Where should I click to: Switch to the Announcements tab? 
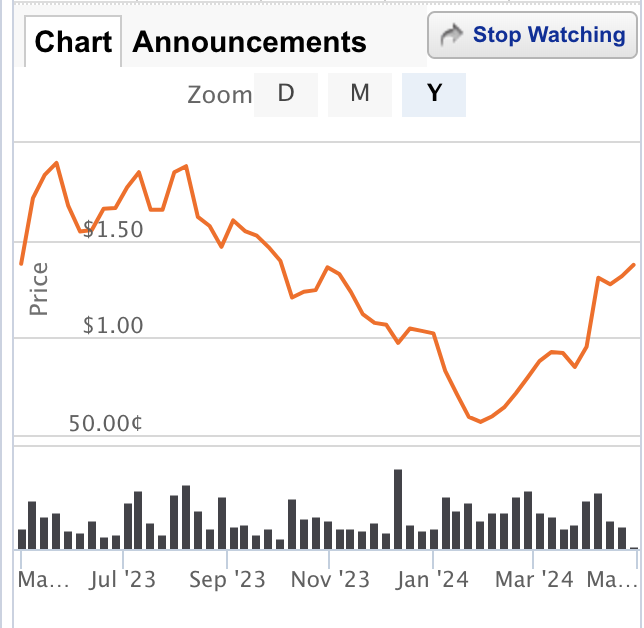click(249, 42)
